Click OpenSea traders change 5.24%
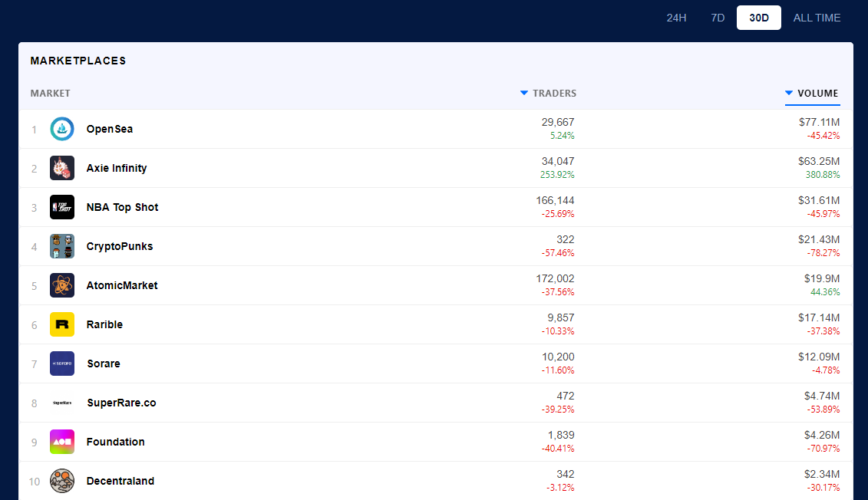 click(563, 136)
